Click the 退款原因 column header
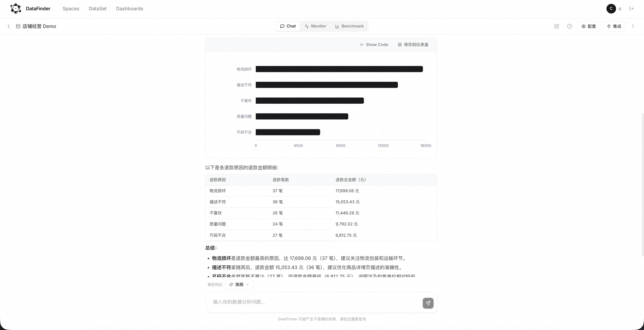This screenshot has height=330, width=644. tap(218, 180)
